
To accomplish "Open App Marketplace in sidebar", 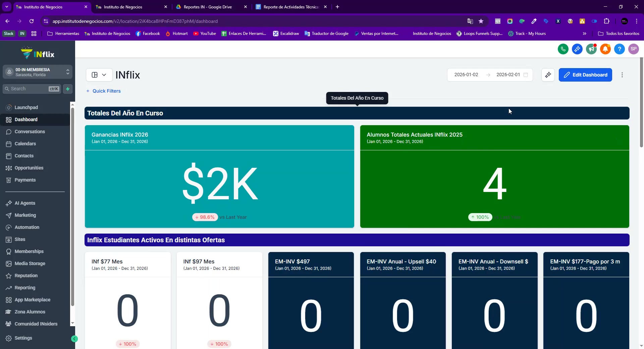I will [32, 300].
